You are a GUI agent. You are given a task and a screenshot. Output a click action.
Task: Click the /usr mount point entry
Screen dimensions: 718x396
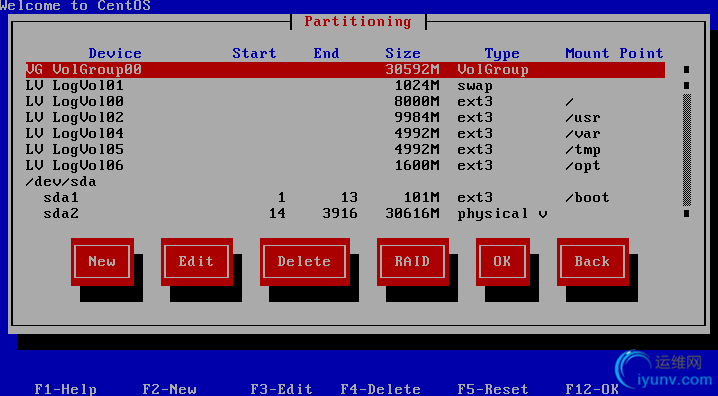pos(583,118)
